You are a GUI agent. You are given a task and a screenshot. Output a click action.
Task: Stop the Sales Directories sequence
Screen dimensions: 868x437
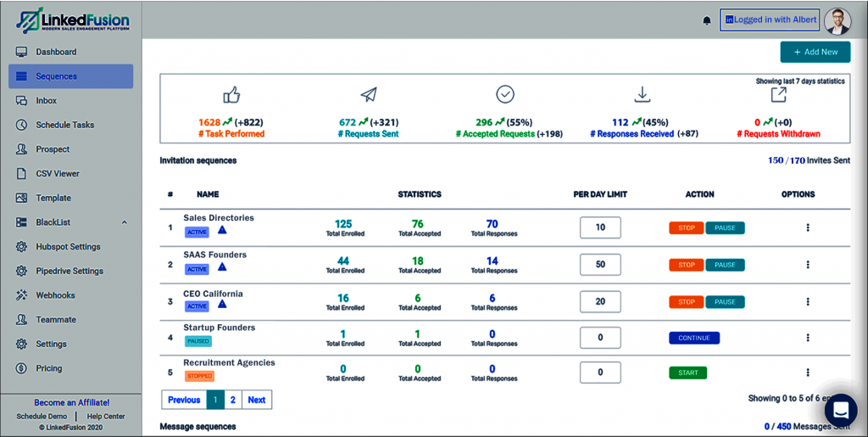coord(686,227)
